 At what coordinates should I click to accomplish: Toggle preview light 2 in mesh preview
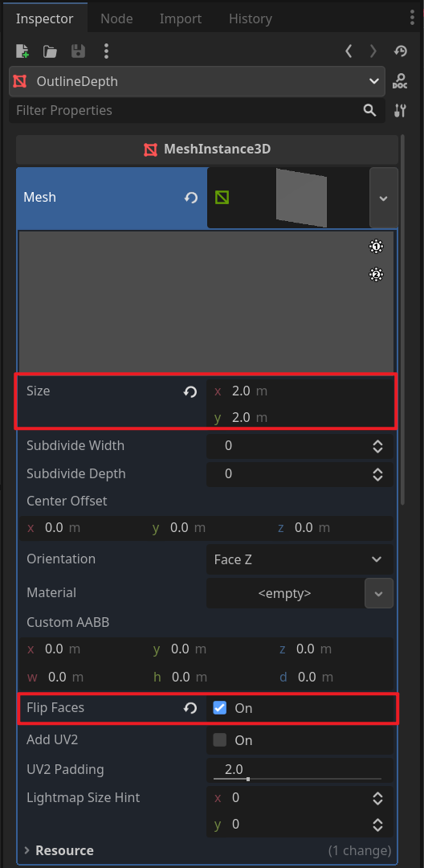[377, 275]
